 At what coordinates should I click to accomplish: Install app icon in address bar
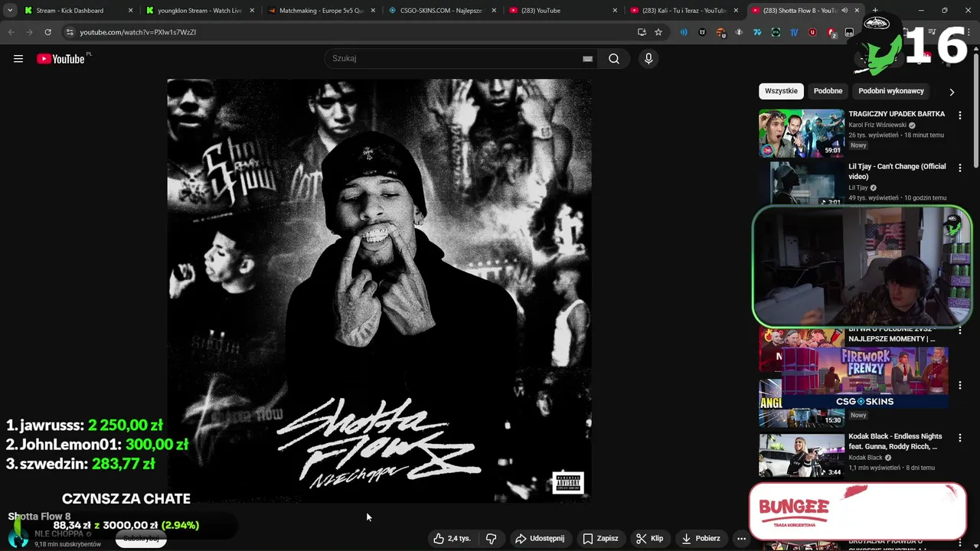642,32
